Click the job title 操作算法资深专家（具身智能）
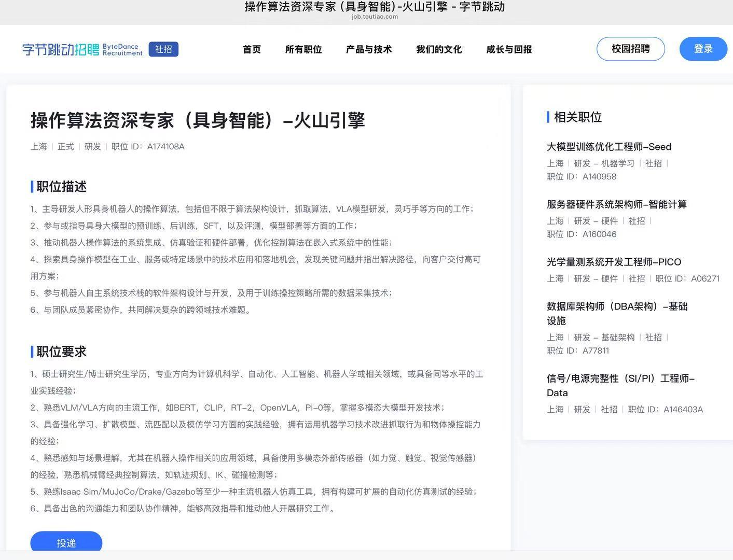Viewport: 733px width, 560px height. point(197,120)
